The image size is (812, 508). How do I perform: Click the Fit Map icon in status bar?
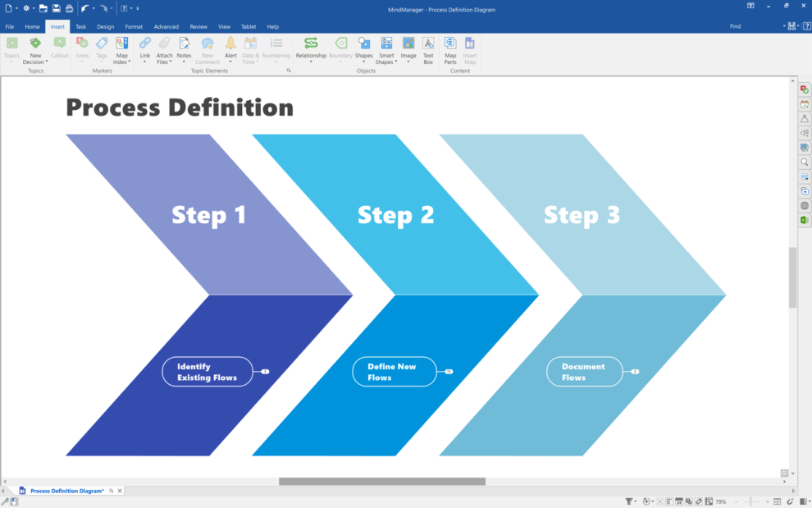point(778,501)
